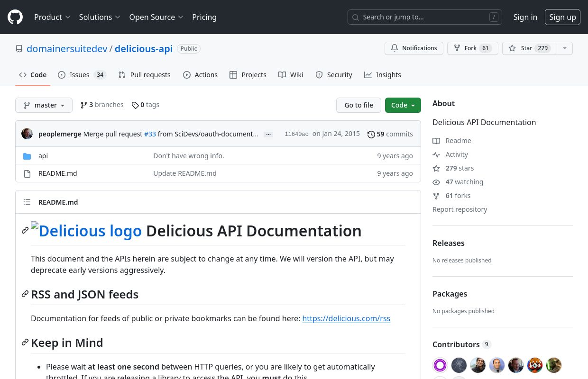The width and height of the screenshot is (588, 379).
Task: Switch to the Insights tab
Action: 383,75
